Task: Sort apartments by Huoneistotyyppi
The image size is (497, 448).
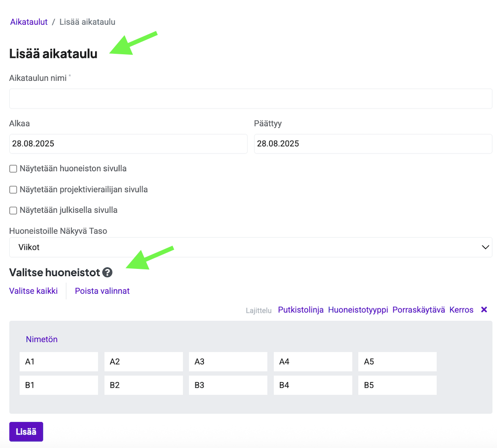Action: (x=358, y=310)
